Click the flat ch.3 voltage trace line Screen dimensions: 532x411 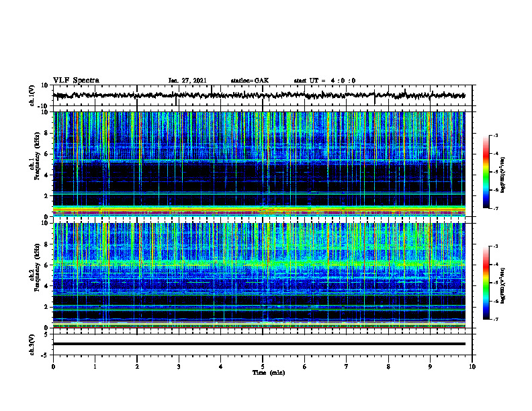click(259, 344)
